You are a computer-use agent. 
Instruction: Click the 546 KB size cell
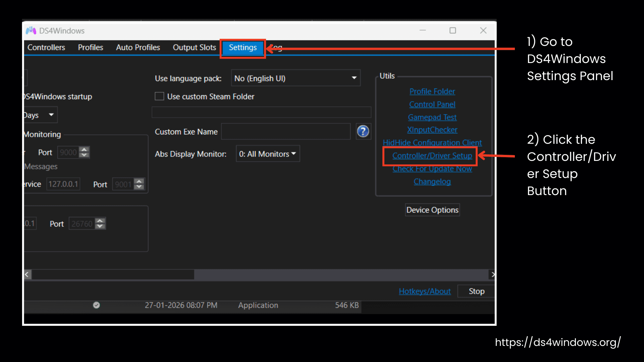pyautogui.click(x=347, y=305)
